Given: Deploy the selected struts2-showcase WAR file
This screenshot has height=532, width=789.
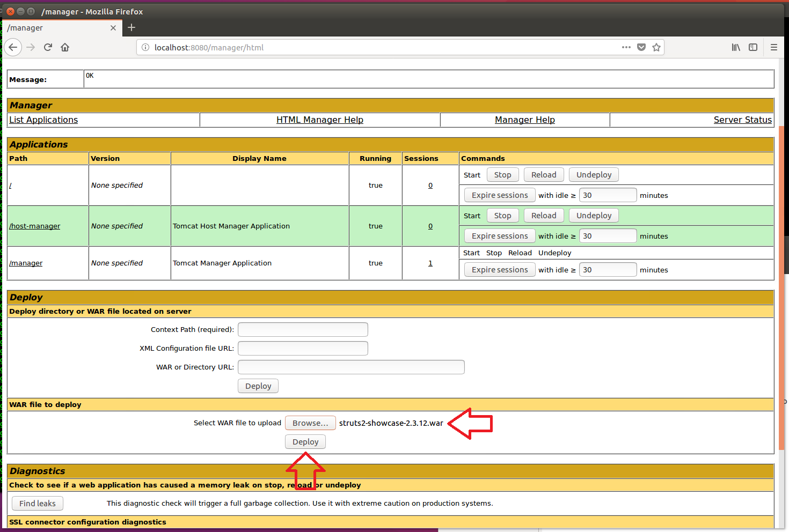Looking at the screenshot, I should pos(305,441).
